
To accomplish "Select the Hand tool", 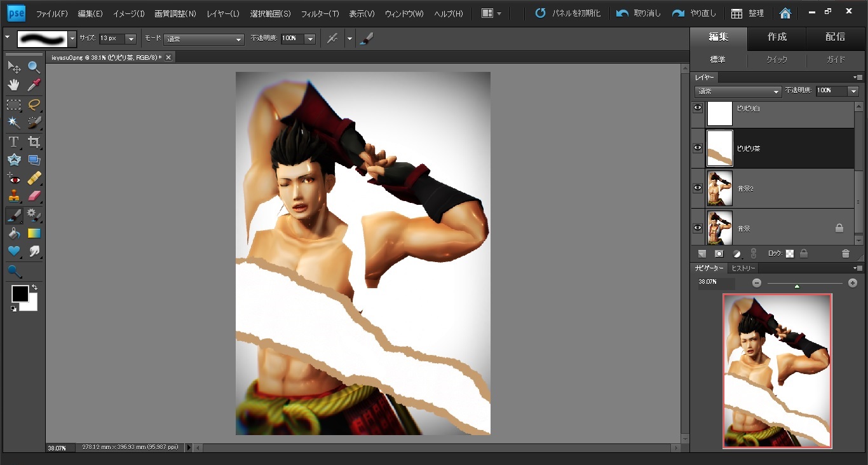I will [x=13, y=85].
